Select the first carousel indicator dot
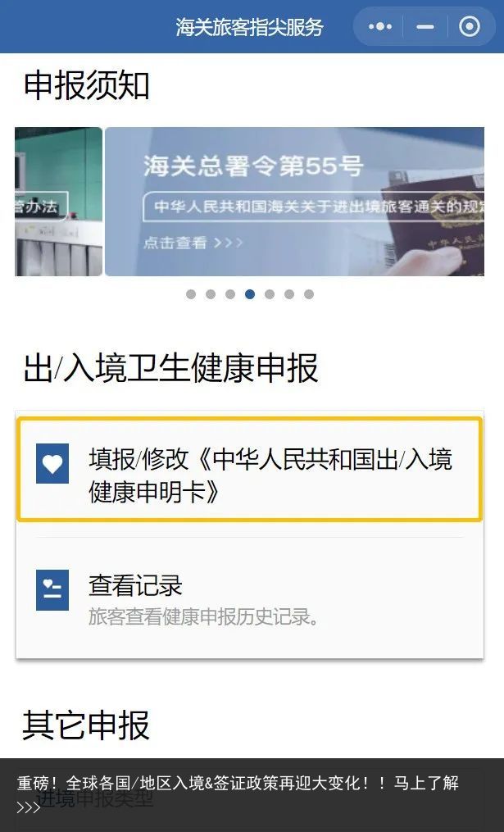The image size is (504, 832). tap(191, 294)
